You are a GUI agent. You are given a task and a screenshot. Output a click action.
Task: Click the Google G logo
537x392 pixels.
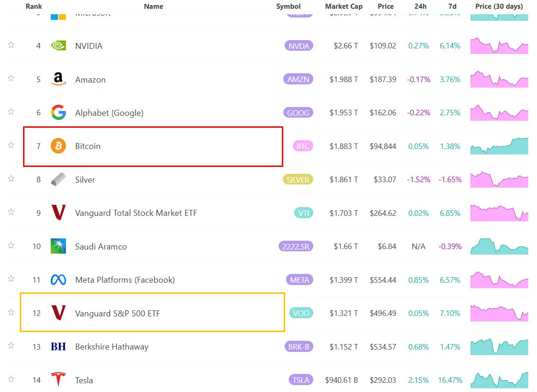click(58, 112)
